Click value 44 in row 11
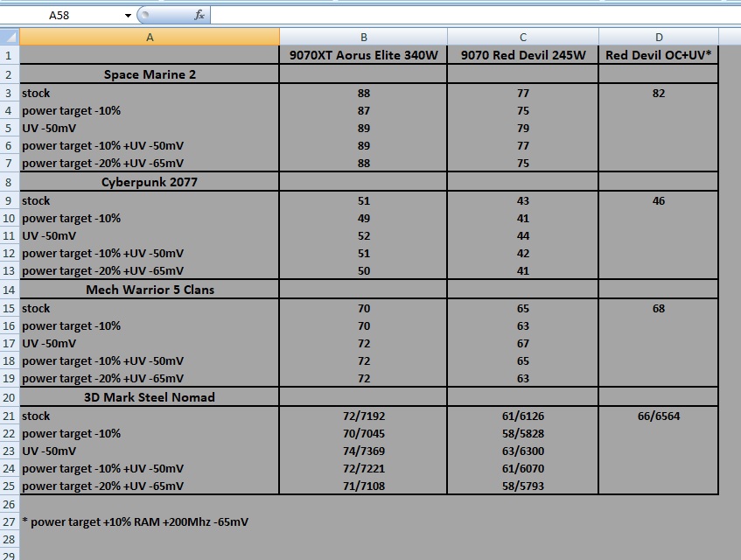Screen dimensions: 741x560 click(522, 236)
